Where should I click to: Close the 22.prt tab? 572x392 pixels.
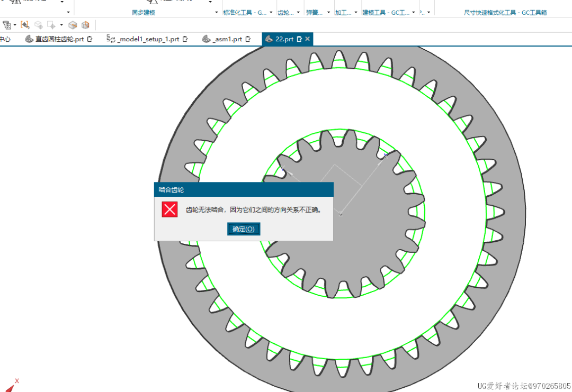[x=308, y=39]
